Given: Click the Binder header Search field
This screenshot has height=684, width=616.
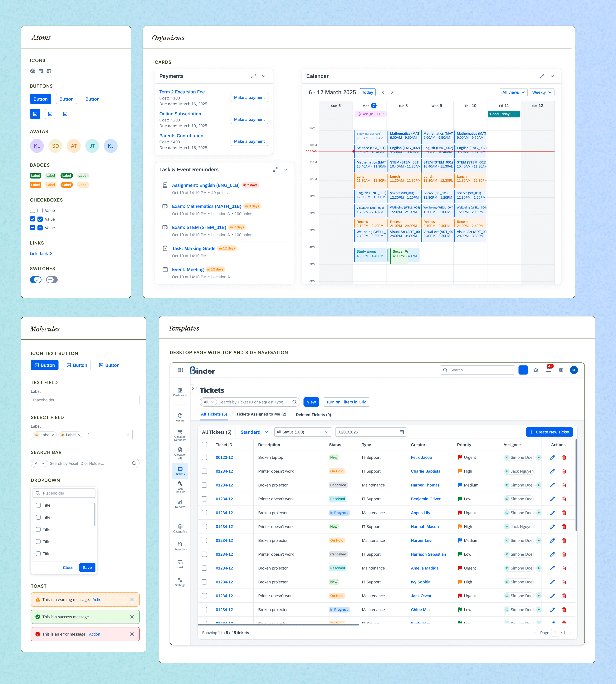Looking at the screenshot, I should tap(478, 370).
